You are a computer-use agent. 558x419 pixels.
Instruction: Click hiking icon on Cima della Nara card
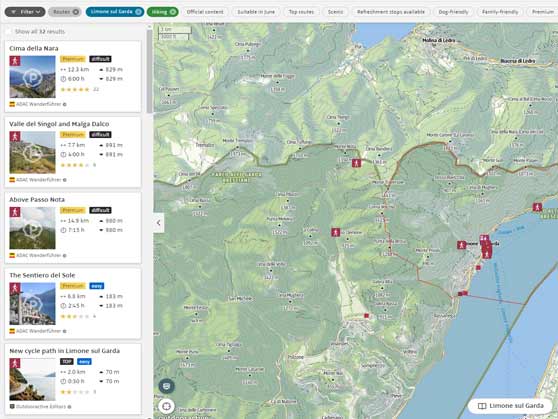coord(15,61)
